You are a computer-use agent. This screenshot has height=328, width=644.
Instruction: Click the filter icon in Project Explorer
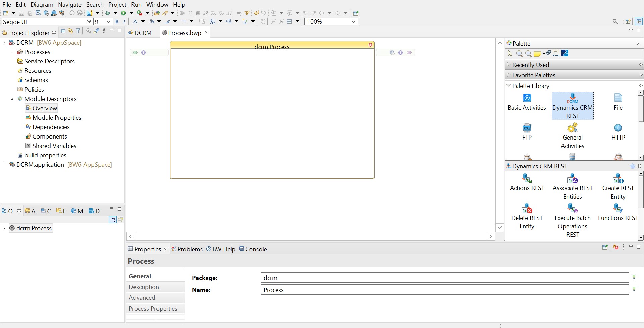[x=78, y=31]
